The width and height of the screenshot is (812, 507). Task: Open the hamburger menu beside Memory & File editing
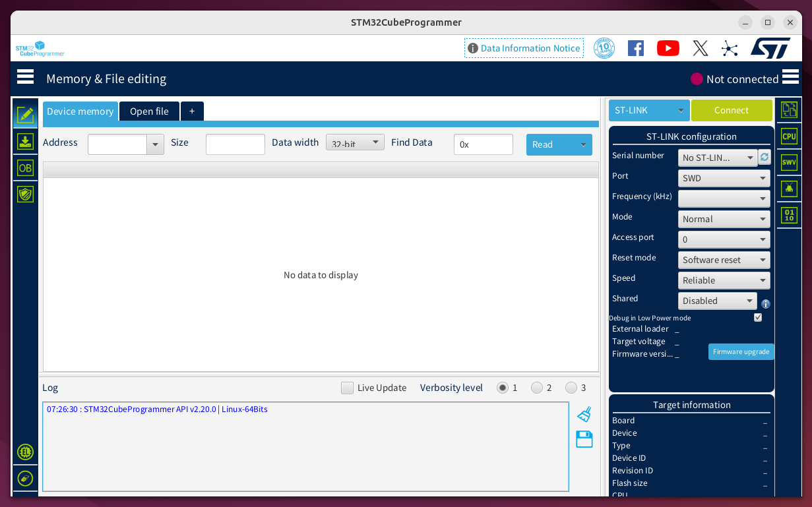[25, 76]
